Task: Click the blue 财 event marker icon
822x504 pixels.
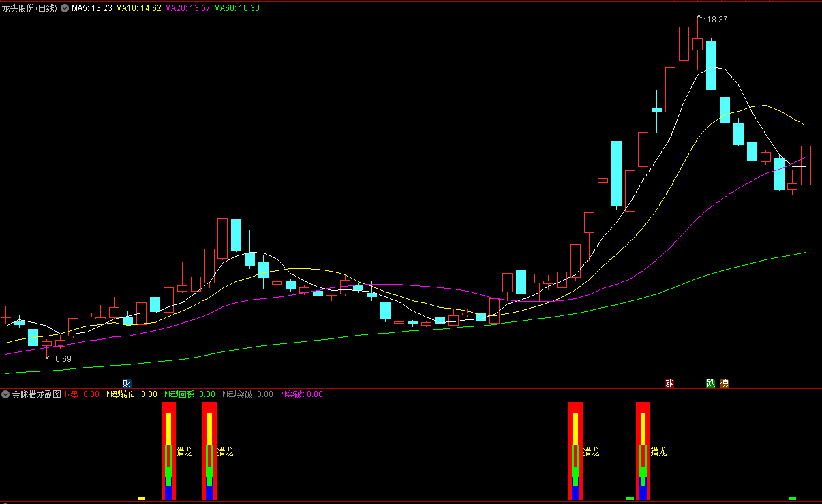Action: 127,383
